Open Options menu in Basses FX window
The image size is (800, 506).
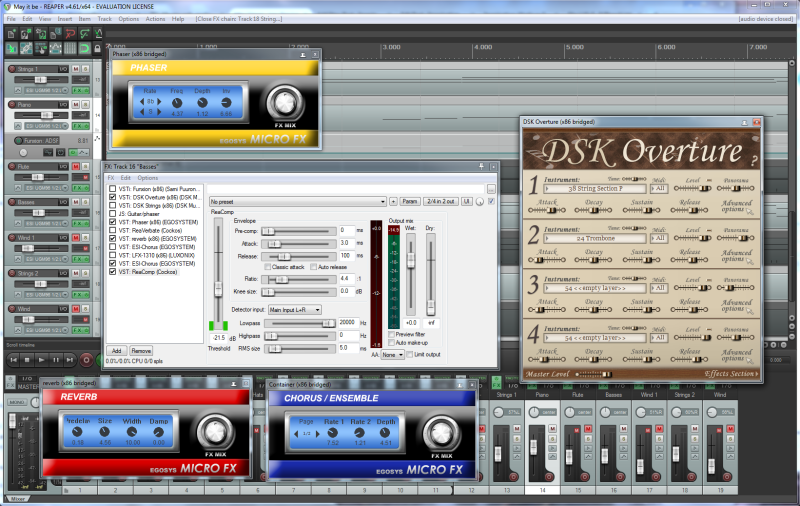click(x=147, y=178)
